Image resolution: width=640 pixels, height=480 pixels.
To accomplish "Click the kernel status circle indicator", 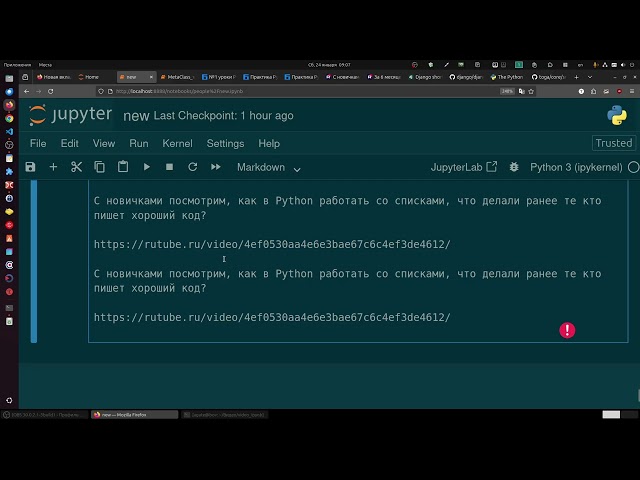I will pos(633,167).
